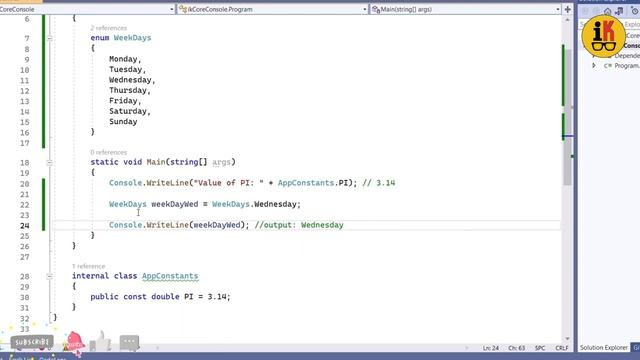This screenshot has height=360, width=640.
Task: Click the line number 24 in the gutter
Action: [x=24, y=225]
